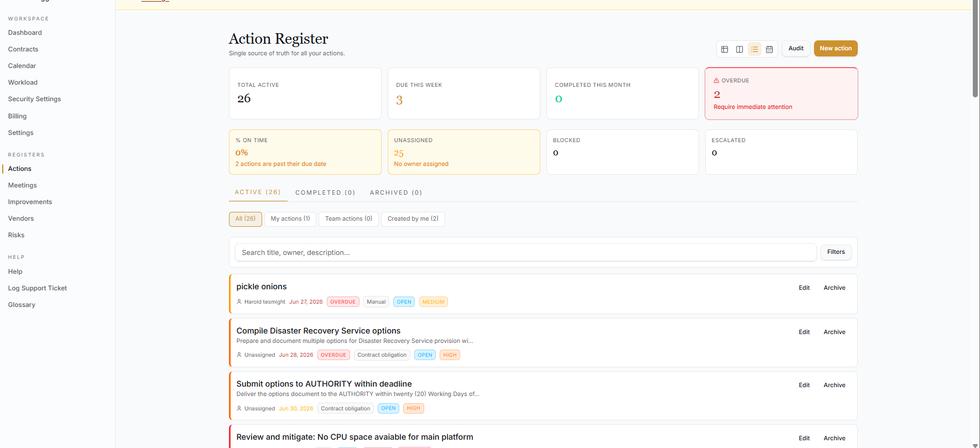This screenshot has width=980, height=448.
Task: Open Help in the sidebar
Action: point(15,272)
